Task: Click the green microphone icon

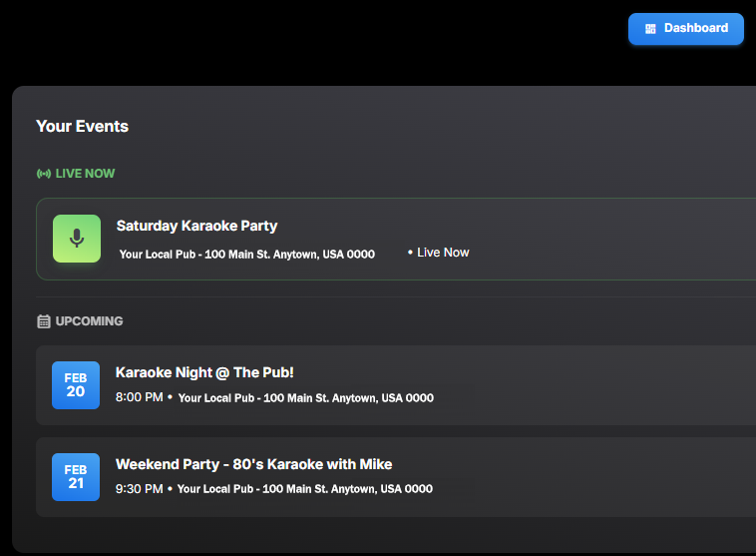Action: tap(77, 239)
